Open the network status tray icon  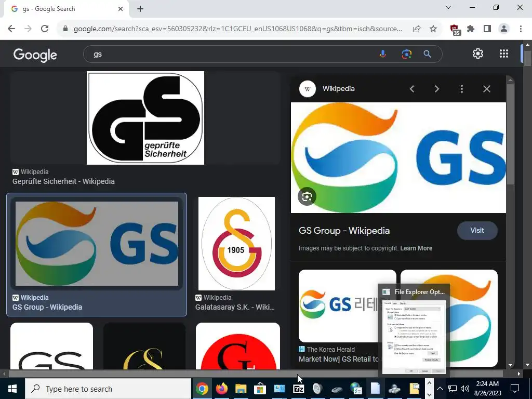(x=453, y=389)
